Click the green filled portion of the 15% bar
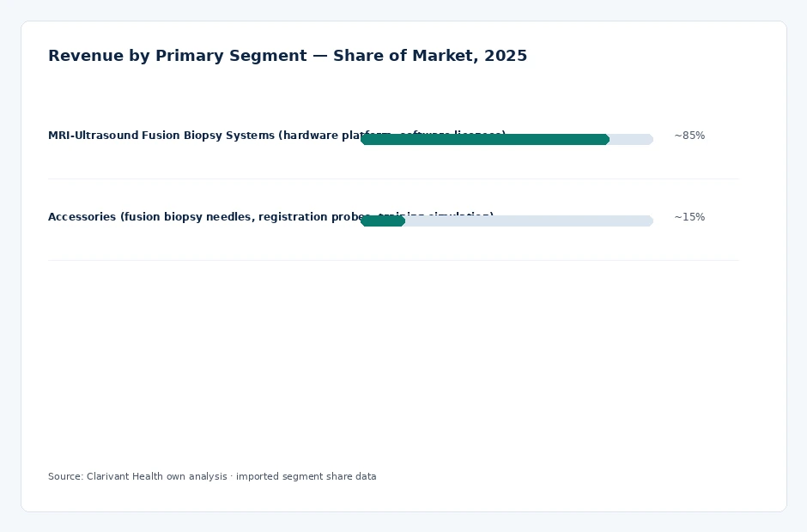The width and height of the screenshot is (807, 532). (382, 221)
